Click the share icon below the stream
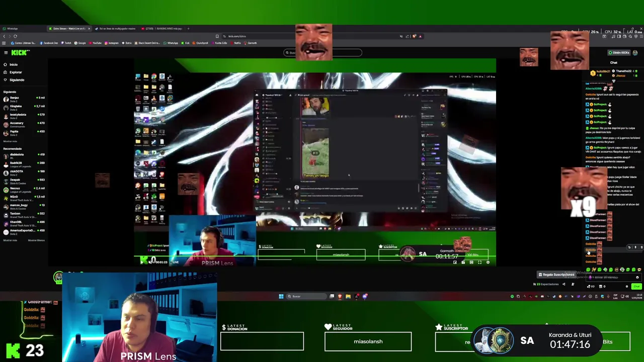Screen dimensions: 644x362 pyautogui.click(x=564, y=284)
